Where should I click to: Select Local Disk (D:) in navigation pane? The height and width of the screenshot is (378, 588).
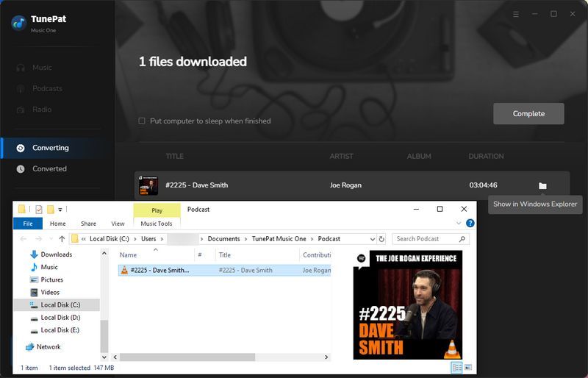[60, 318]
